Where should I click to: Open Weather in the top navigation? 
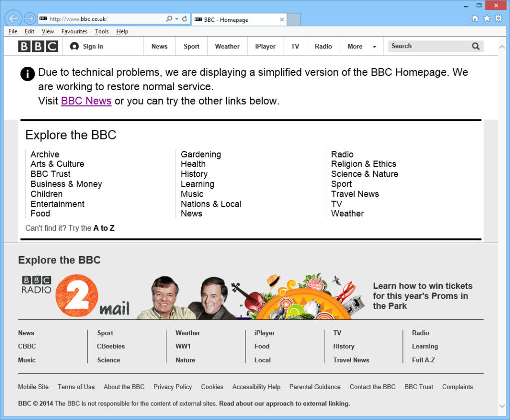pyautogui.click(x=227, y=46)
